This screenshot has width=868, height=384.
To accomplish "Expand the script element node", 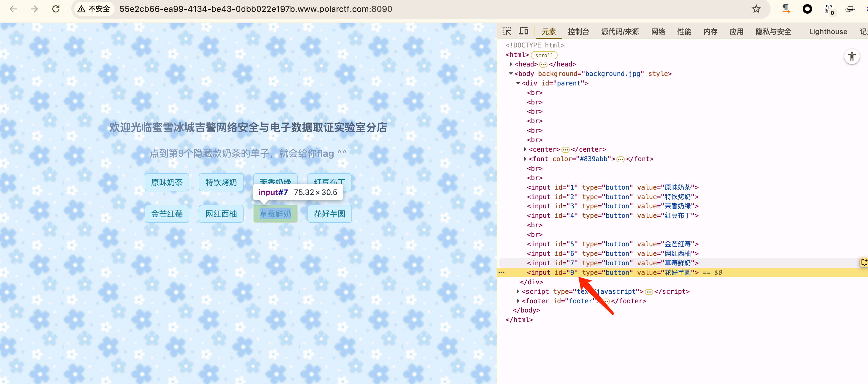I will [518, 291].
